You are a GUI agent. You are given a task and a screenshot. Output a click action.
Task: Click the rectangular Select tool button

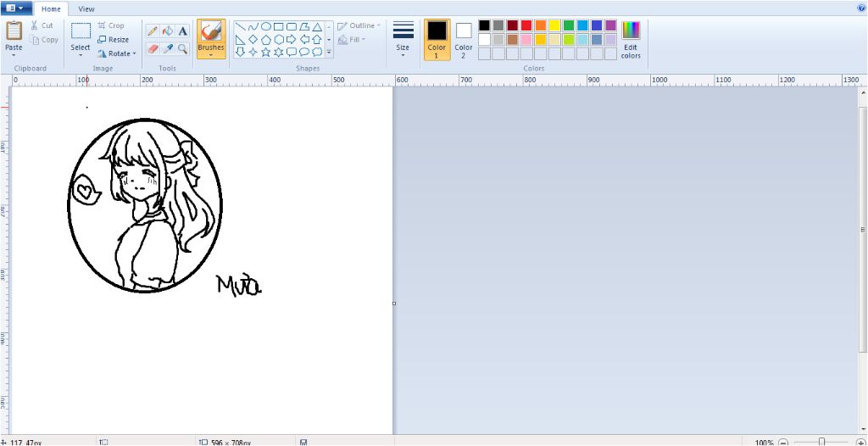81,35
